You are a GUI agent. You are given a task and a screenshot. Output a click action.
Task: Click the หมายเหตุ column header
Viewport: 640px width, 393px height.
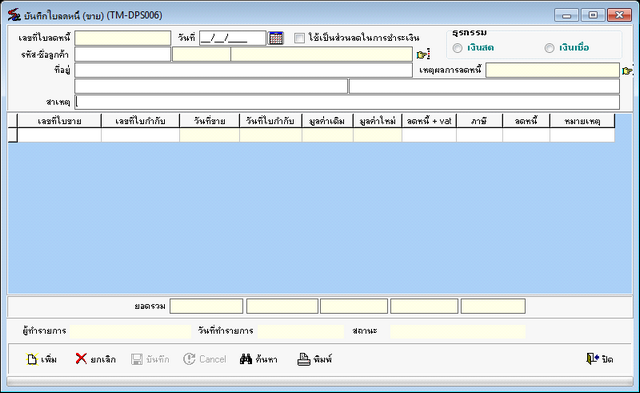pyautogui.click(x=582, y=121)
